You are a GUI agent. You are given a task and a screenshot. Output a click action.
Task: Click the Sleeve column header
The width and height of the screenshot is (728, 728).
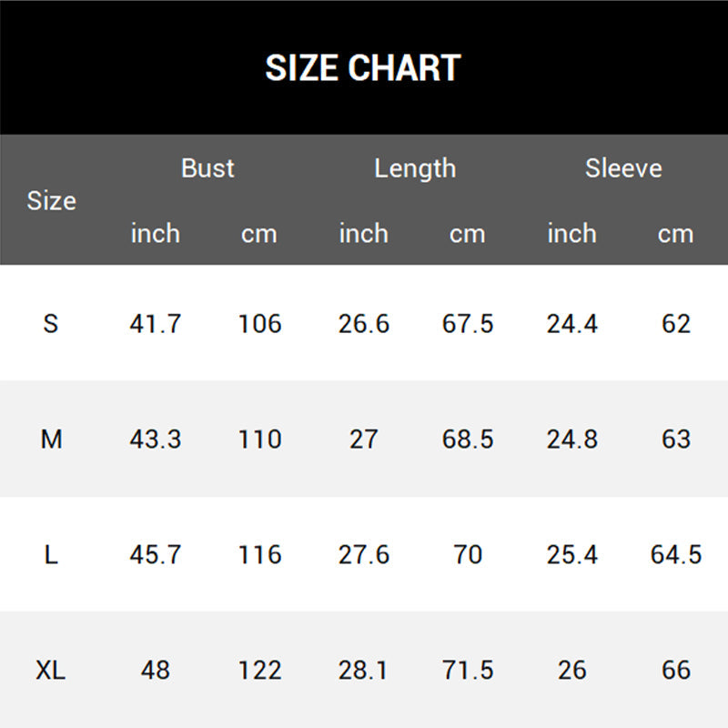click(623, 168)
